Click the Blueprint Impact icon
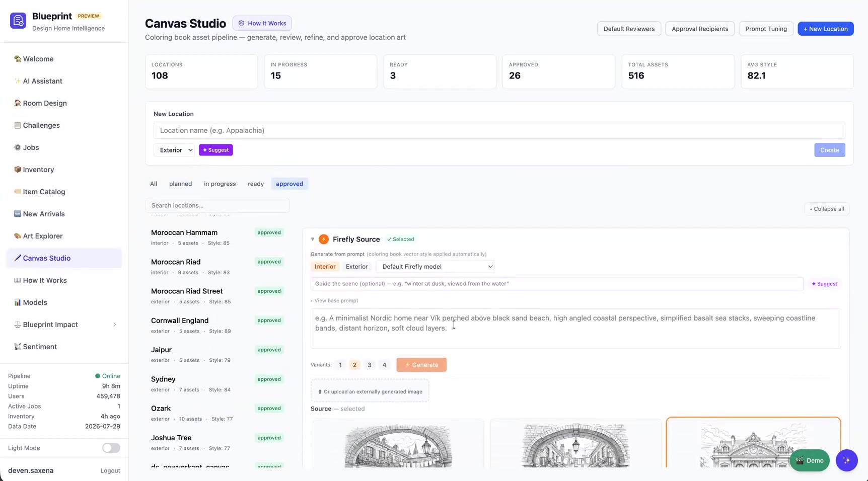Image resolution: width=868 pixels, height=481 pixels. 18,325
